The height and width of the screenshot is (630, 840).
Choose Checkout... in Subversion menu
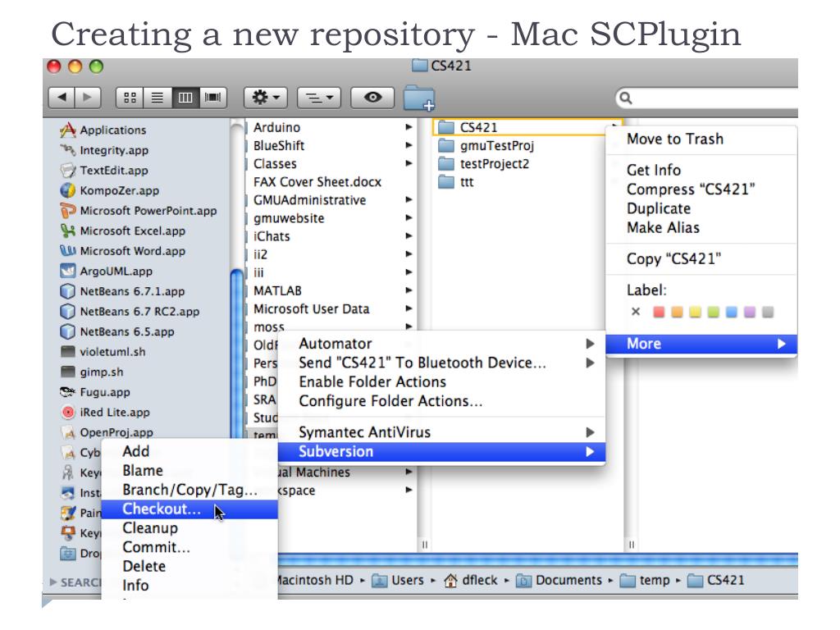tap(189, 509)
